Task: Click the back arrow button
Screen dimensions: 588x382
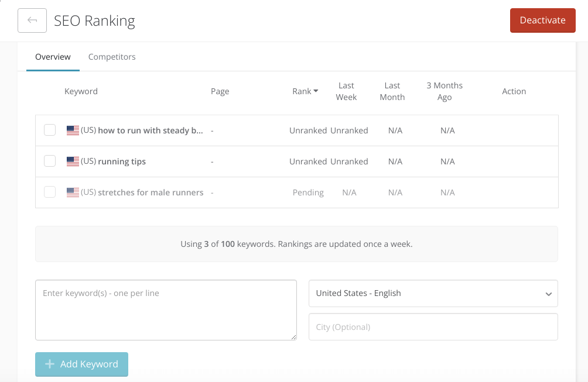Action: [32, 20]
